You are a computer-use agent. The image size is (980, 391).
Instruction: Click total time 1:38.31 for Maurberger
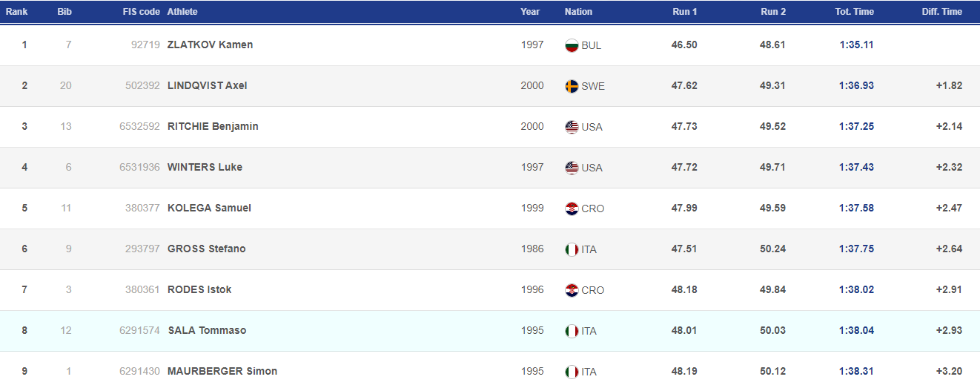point(856,371)
